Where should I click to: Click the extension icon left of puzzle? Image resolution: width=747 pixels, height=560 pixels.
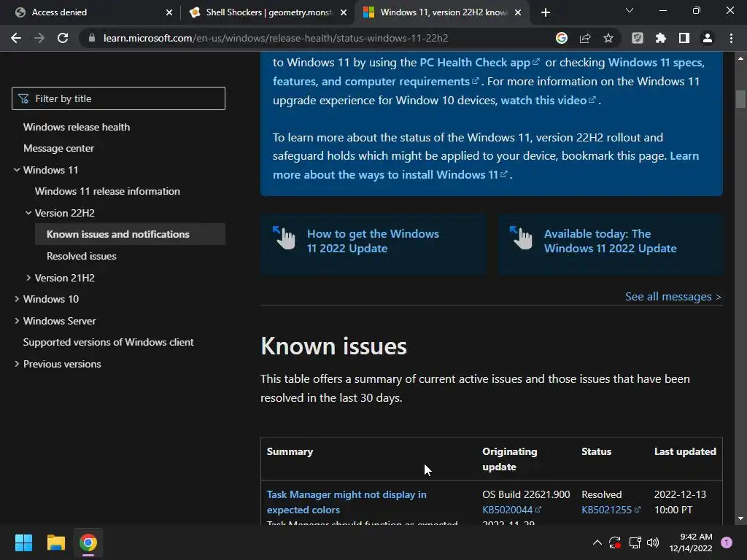click(x=638, y=38)
